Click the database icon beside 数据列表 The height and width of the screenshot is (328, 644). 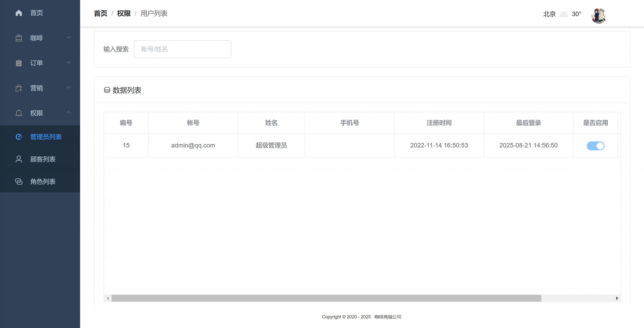[x=107, y=90]
